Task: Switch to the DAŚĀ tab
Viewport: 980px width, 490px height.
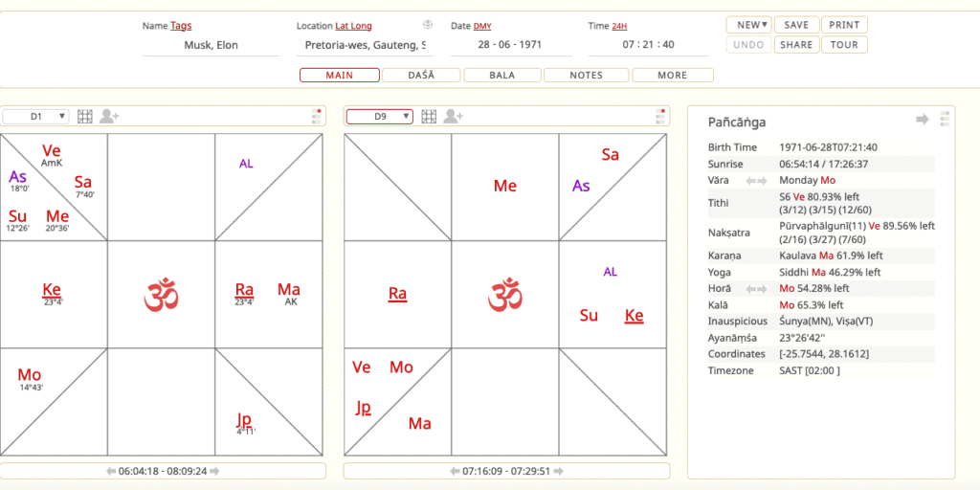Action: click(x=420, y=75)
